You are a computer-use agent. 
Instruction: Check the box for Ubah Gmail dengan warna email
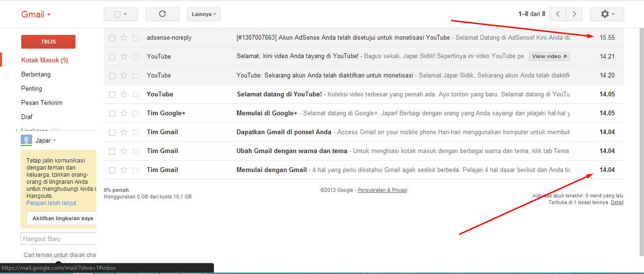tap(112, 151)
